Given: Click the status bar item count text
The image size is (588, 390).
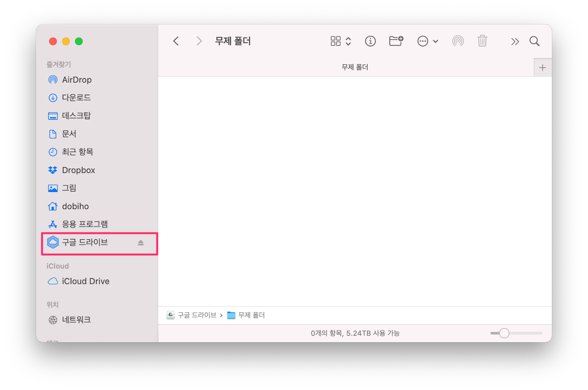Looking at the screenshot, I should [x=355, y=333].
